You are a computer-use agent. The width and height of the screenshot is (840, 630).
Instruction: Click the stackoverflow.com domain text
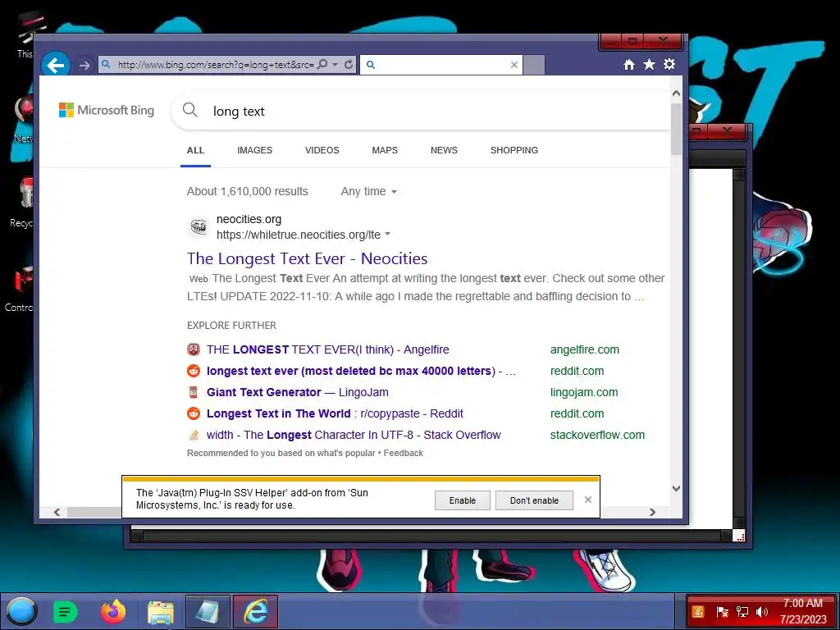(597, 435)
